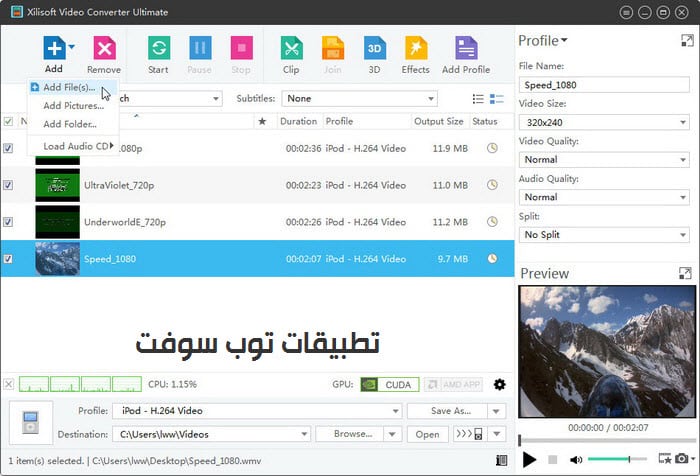Click the favorite star column header
The width and height of the screenshot is (700, 476).
click(262, 121)
